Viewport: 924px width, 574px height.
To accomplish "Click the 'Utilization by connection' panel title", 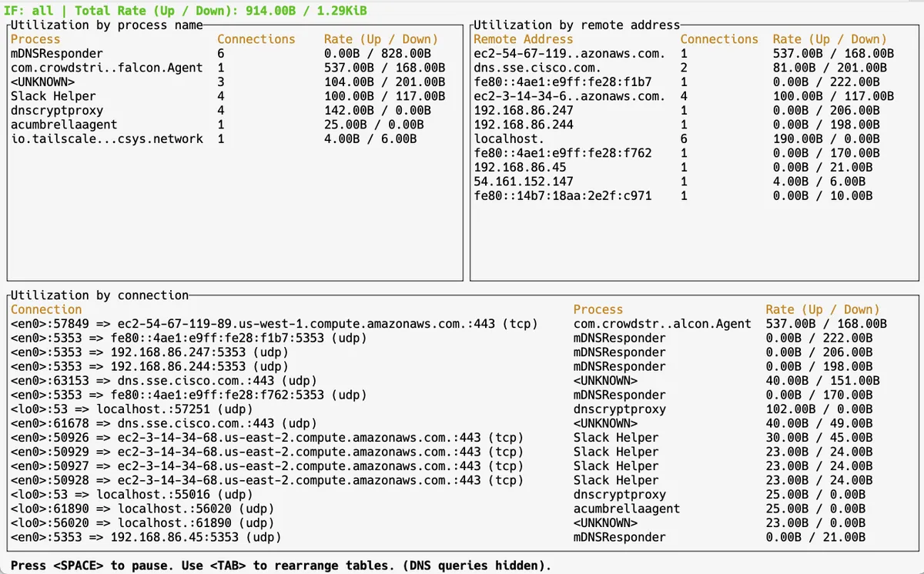I will 100,295.
